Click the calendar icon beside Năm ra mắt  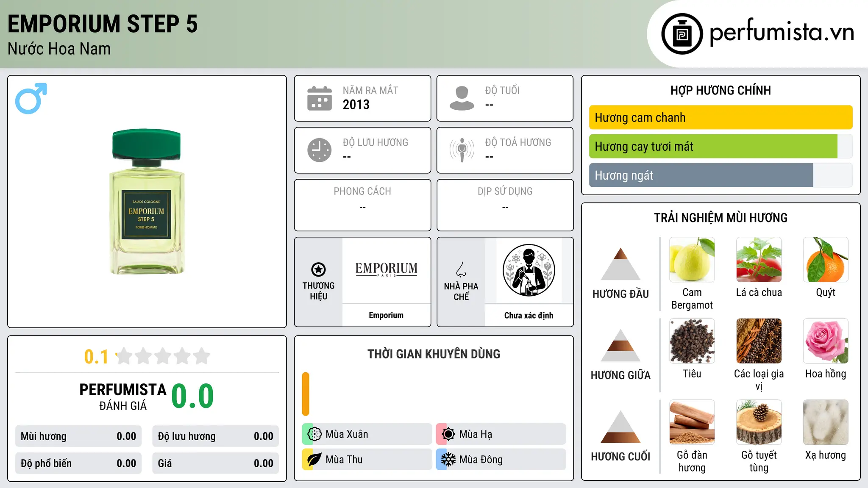(320, 98)
